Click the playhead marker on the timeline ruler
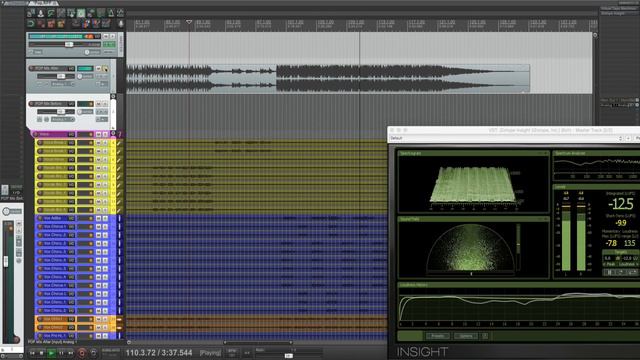Screen dimensions: 640x360 189,22
